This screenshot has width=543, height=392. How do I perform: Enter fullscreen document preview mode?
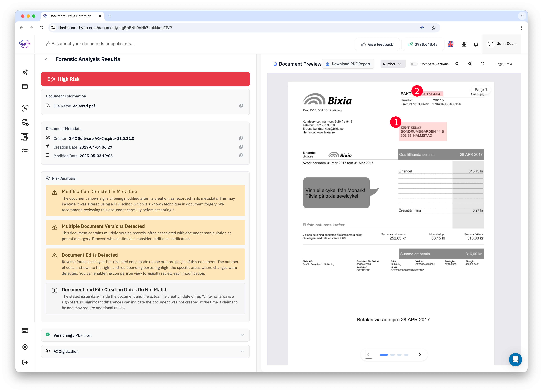[482, 64]
